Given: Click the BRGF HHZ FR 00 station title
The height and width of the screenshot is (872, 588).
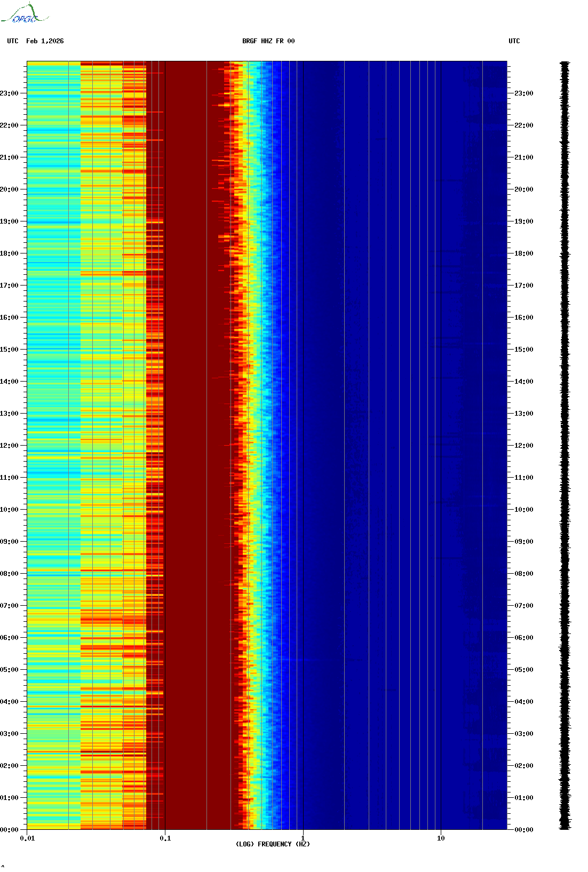Looking at the screenshot, I should (x=268, y=41).
